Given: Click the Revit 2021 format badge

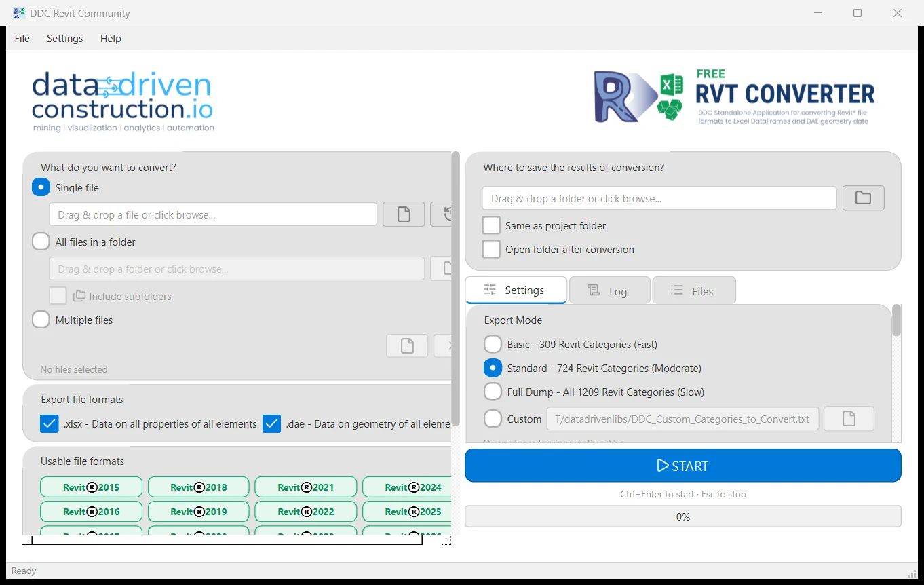Looking at the screenshot, I should pyautogui.click(x=306, y=487).
